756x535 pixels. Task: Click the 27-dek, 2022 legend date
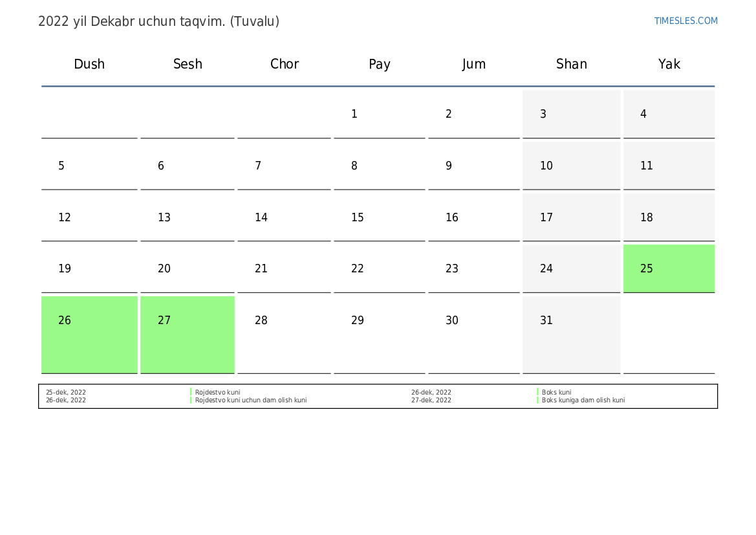431,400
